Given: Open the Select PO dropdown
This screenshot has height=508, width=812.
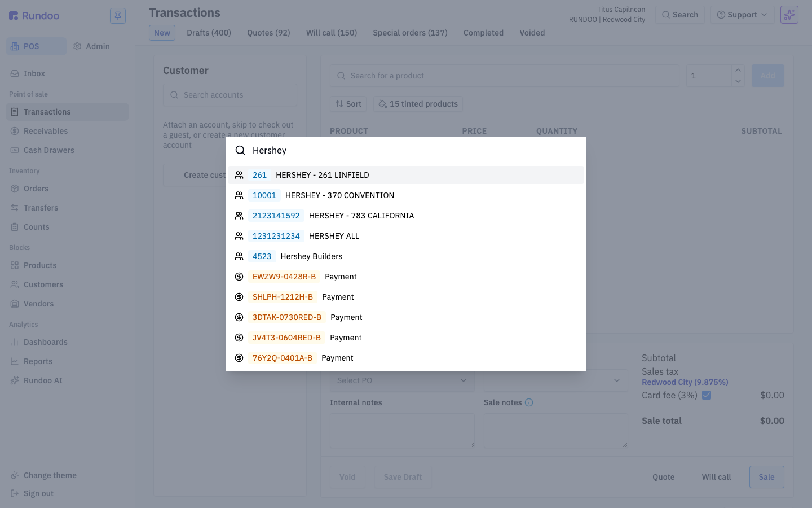Looking at the screenshot, I should coord(402,380).
